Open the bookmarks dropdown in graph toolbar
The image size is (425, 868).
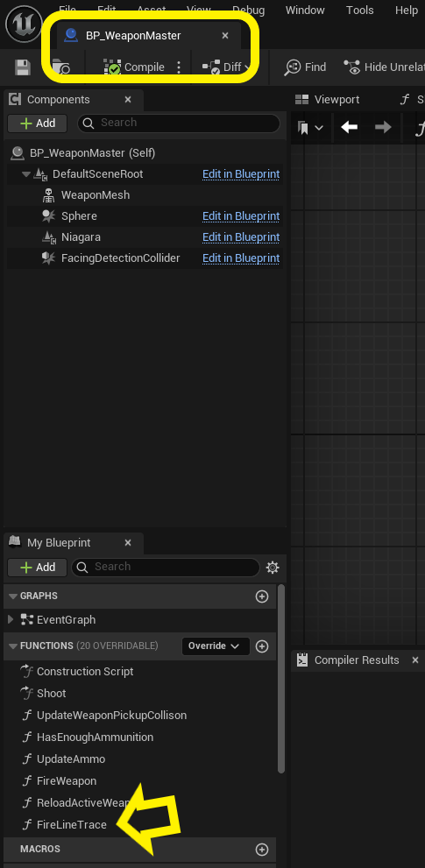point(309,128)
